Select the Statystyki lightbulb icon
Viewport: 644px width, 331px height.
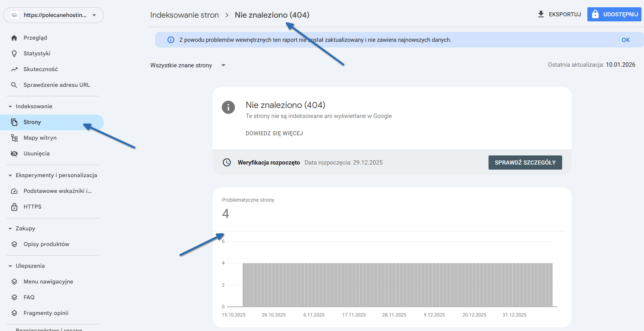point(14,53)
